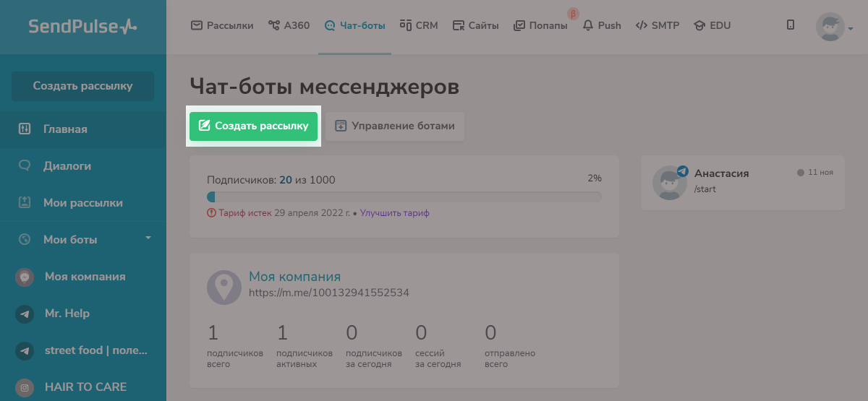Switch to the CRM tab
The image size is (868, 401).
419,26
